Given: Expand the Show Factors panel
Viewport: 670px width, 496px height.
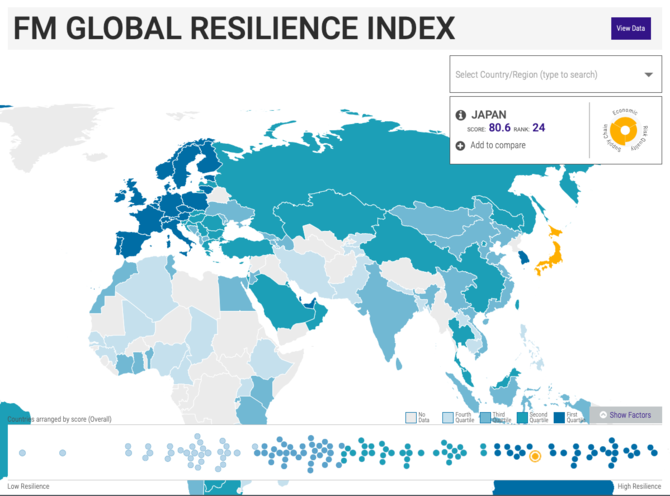Looking at the screenshot, I should [x=630, y=415].
